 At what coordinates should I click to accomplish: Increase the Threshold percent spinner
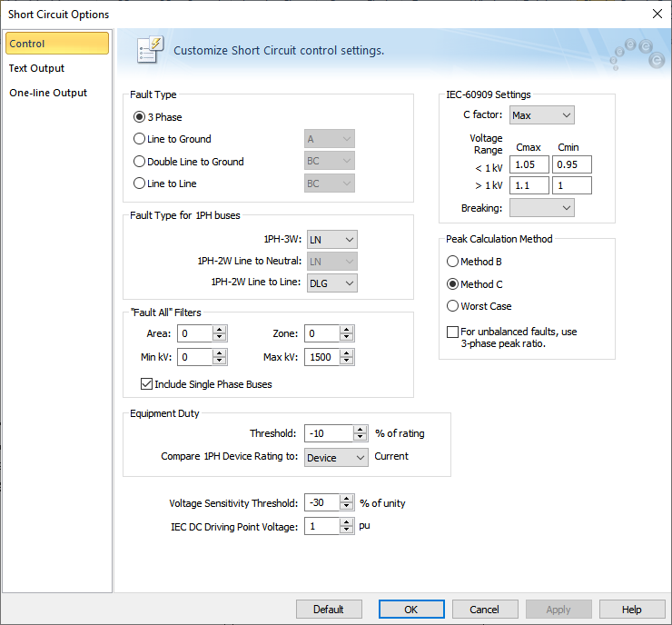(x=361, y=429)
